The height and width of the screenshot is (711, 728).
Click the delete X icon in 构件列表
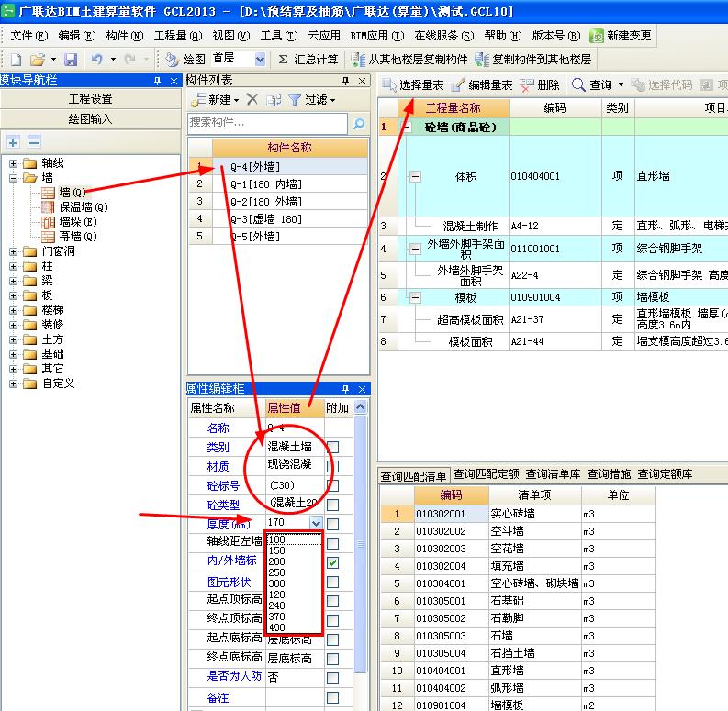click(252, 99)
